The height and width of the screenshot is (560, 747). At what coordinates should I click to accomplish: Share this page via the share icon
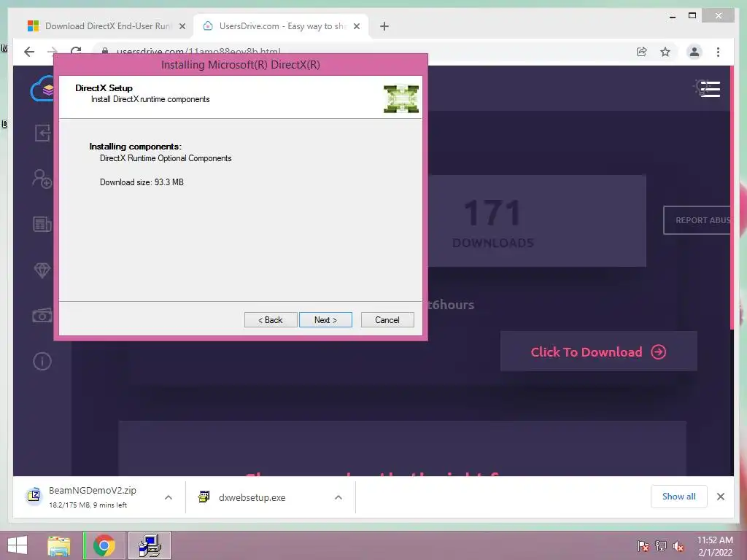[x=642, y=52]
